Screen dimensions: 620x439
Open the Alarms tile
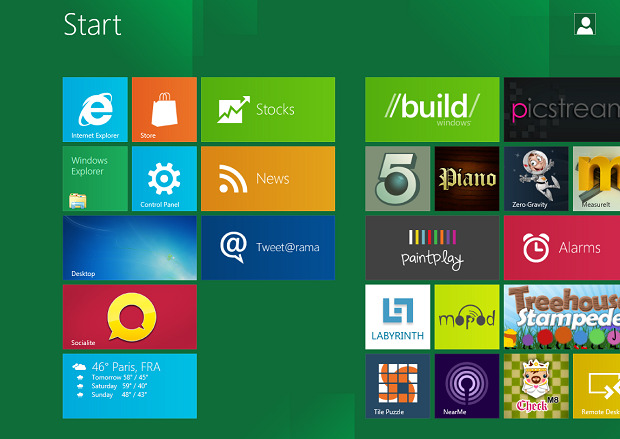(561, 247)
